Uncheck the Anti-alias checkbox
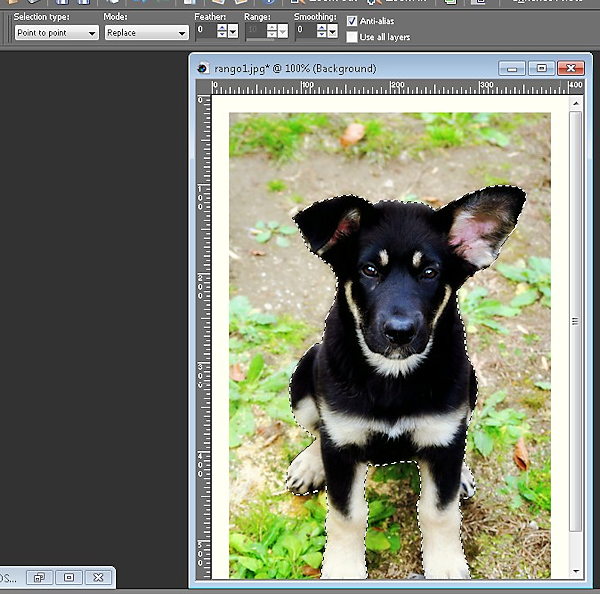This screenshot has height=594, width=600. point(352,21)
